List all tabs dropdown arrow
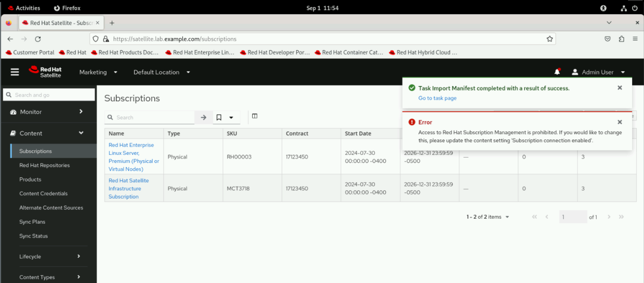 point(609,23)
